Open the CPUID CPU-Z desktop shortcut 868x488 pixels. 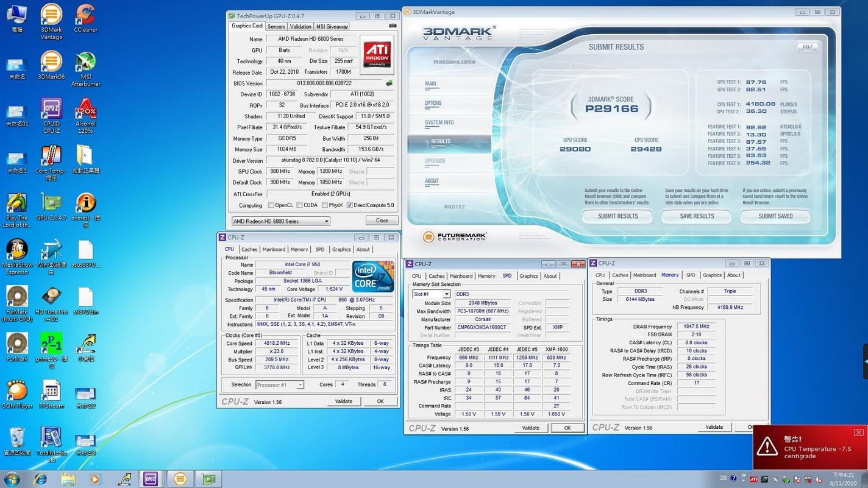coord(51,116)
